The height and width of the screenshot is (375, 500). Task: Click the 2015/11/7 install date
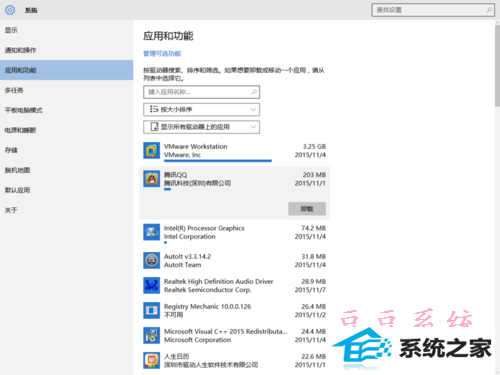coord(310,290)
